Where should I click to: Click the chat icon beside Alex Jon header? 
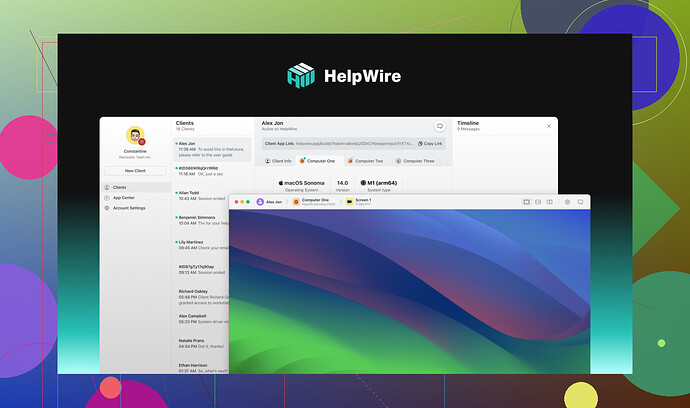click(440, 126)
